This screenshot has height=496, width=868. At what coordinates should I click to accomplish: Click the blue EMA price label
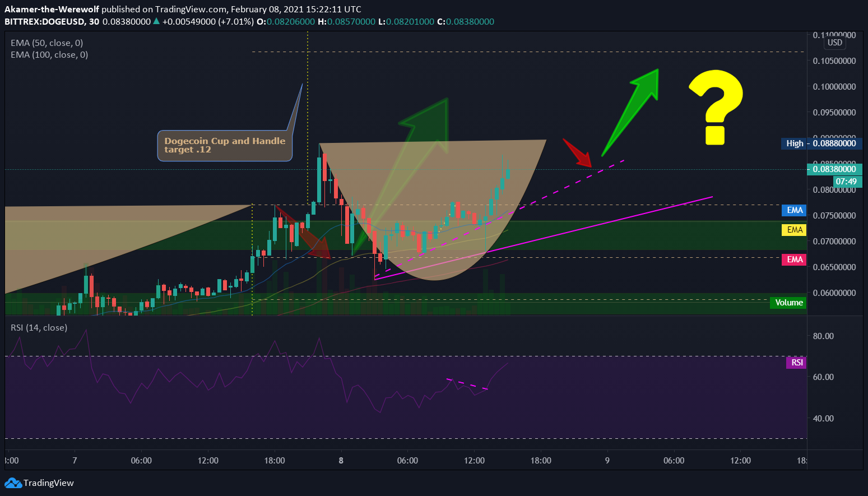(x=794, y=210)
